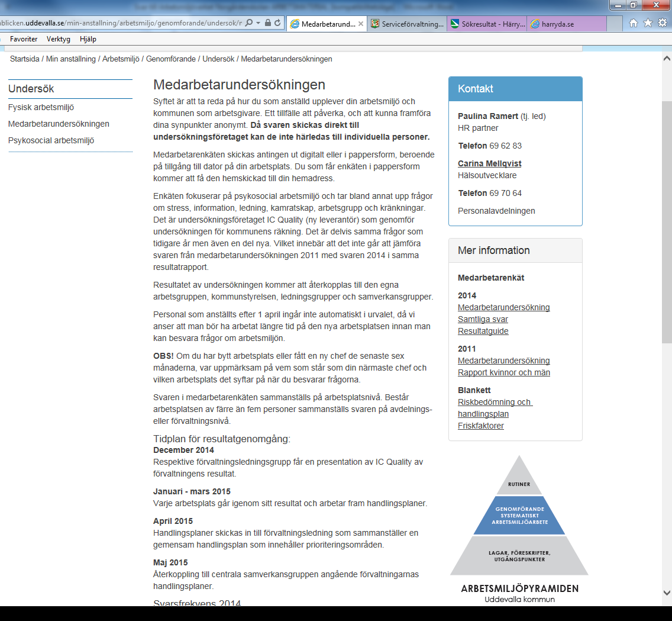Click the Medarbetarenkät subheading
This screenshot has height=621, width=672.
click(x=491, y=278)
